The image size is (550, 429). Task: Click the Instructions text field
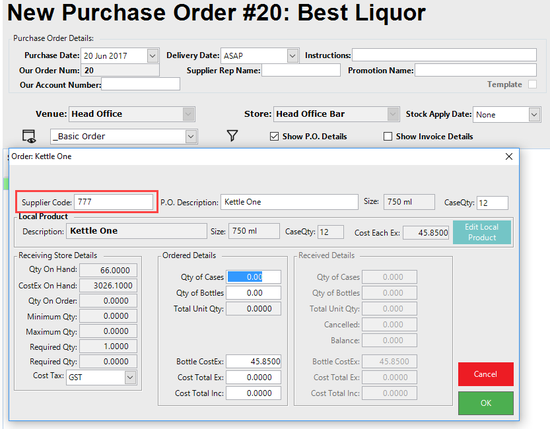point(444,55)
